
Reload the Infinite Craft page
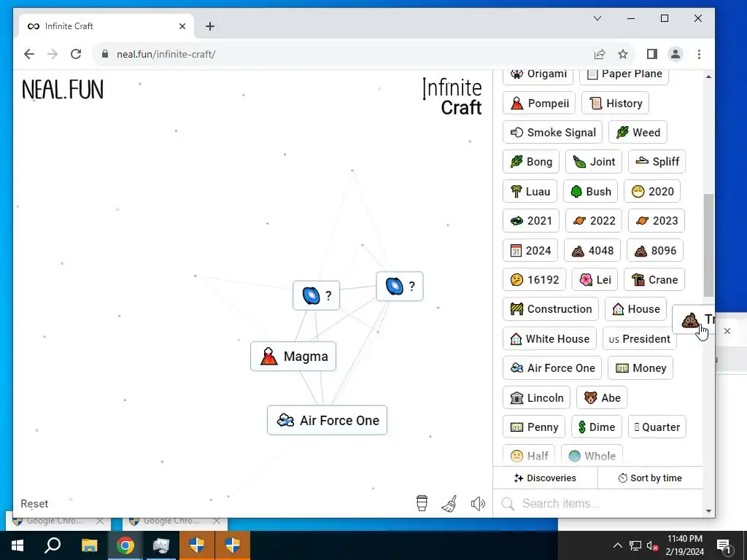76,54
